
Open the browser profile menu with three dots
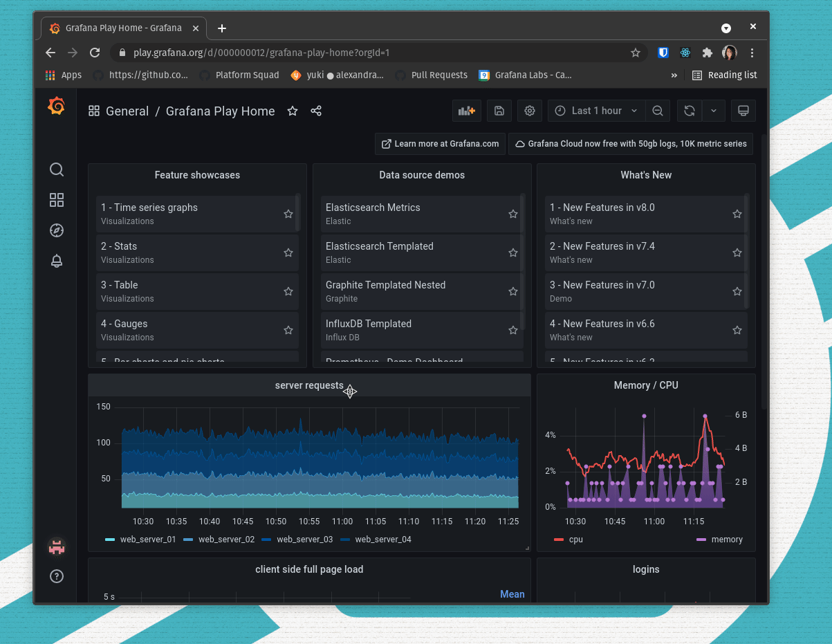(752, 53)
